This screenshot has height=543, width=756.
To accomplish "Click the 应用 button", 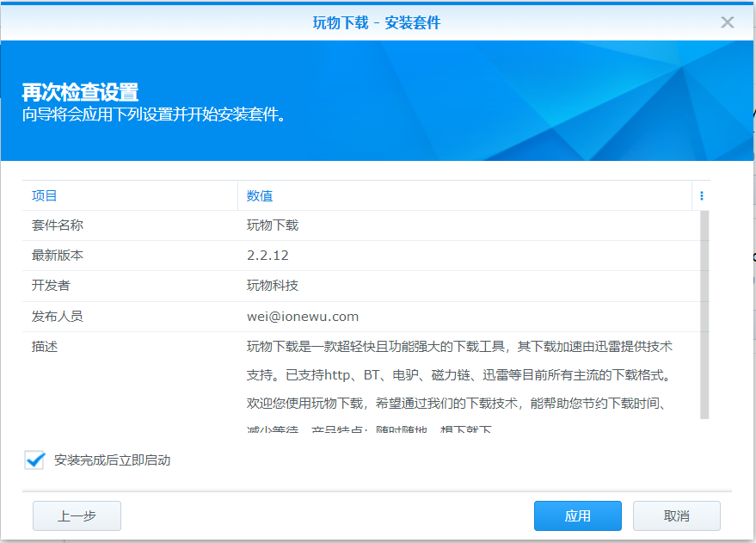I will tap(578, 516).
